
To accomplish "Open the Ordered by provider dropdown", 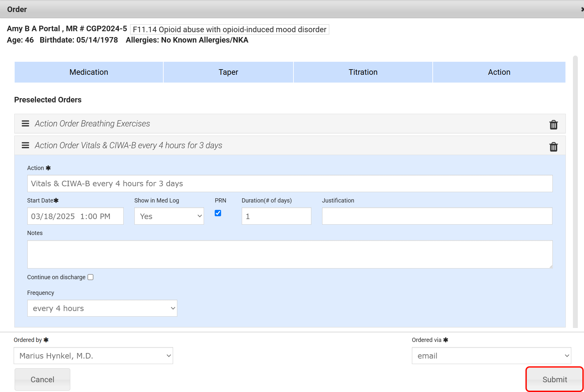I will (x=93, y=356).
